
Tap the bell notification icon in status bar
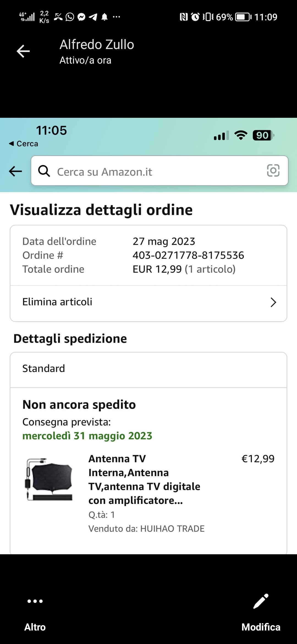pyautogui.click(x=105, y=17)
